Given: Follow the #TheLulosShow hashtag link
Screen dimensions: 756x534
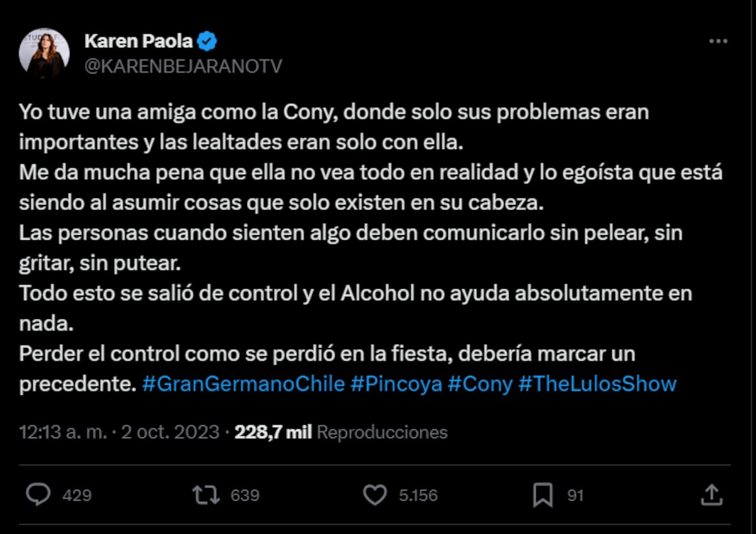Looking at the screenshot, I should point(597,384).
